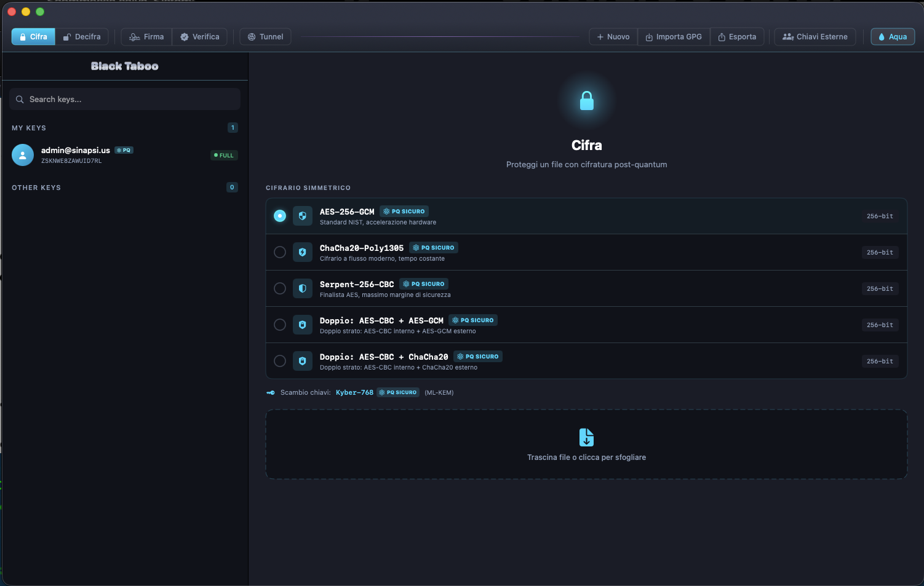924x586 pixels.
Task: Click the Importa GPG button
Action: point(674,37)
